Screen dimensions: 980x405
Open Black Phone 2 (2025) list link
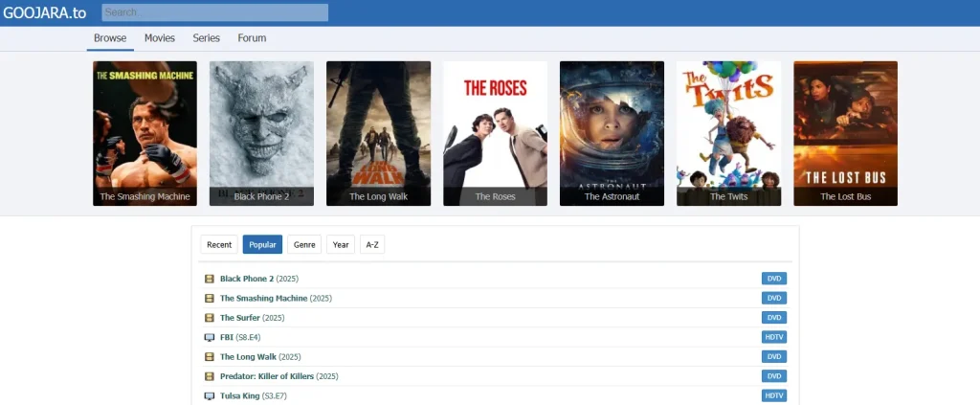258,279
